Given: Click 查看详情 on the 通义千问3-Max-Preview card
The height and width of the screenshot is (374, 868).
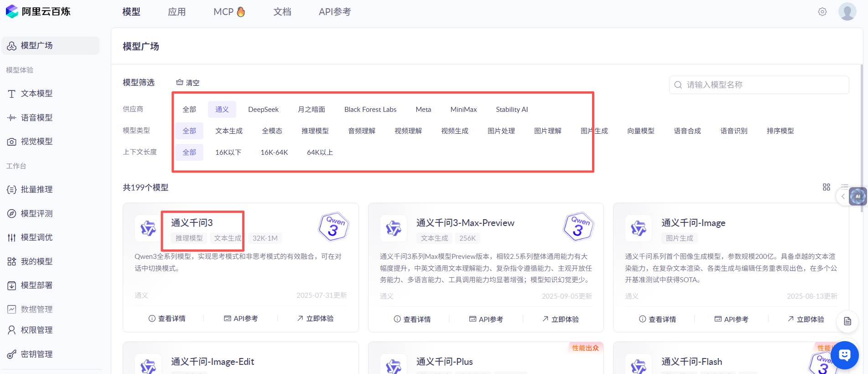Looking at the screenshot, I should (x=412, y=319).
